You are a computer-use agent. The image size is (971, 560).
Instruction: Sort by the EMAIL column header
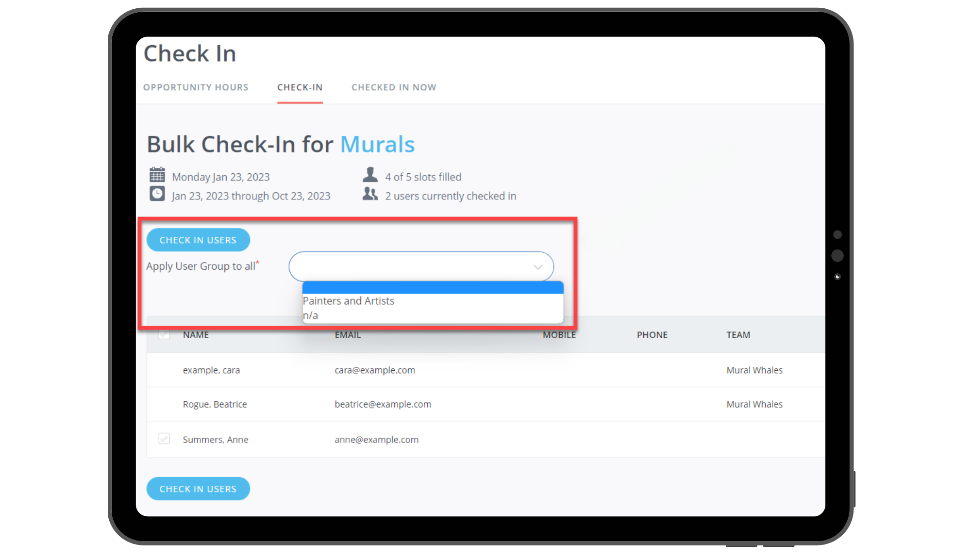(348, 335)
